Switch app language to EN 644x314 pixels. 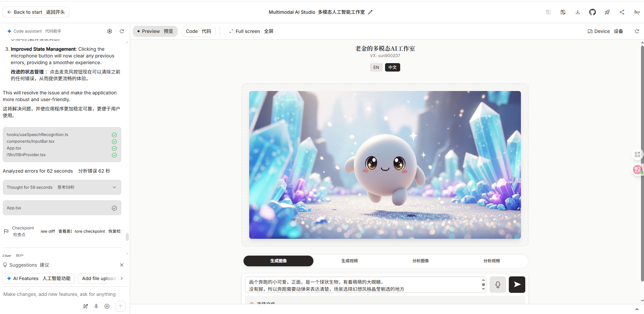tap(376, 68)
